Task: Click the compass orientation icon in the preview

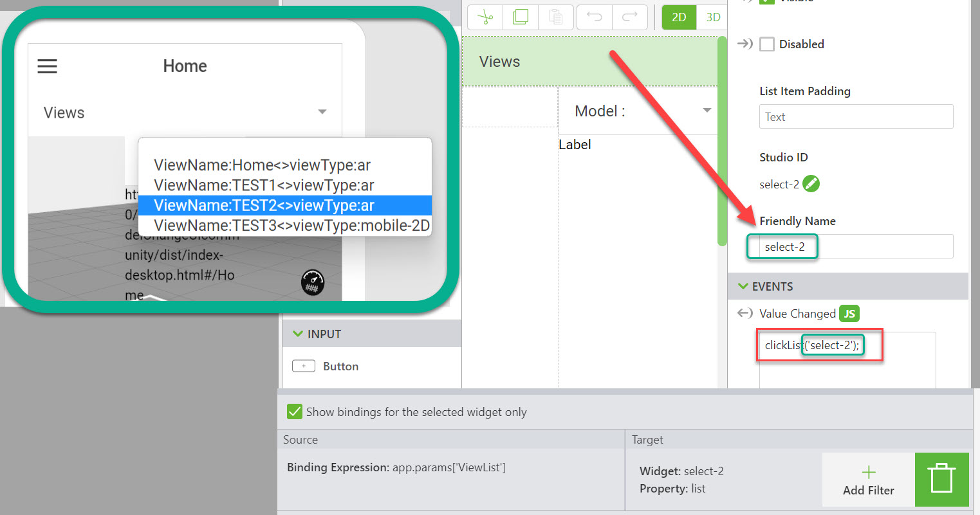Action: (x=312, y=282)
